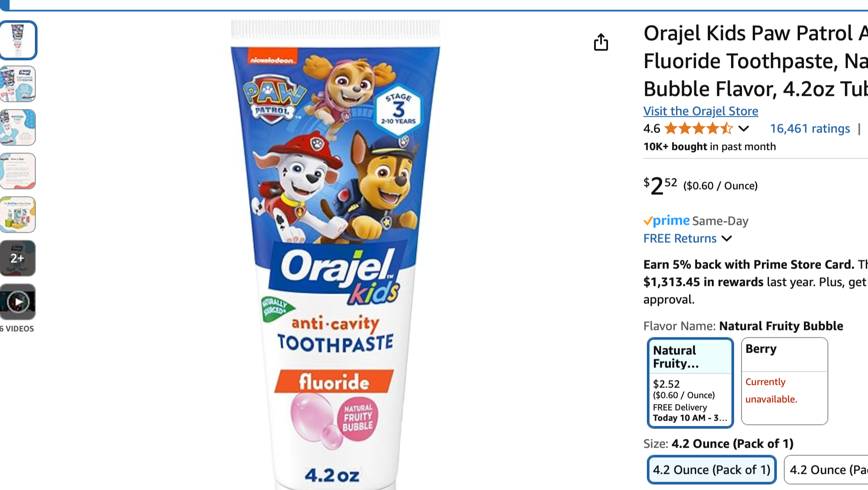Click the share icon

(x=602, y=42)
